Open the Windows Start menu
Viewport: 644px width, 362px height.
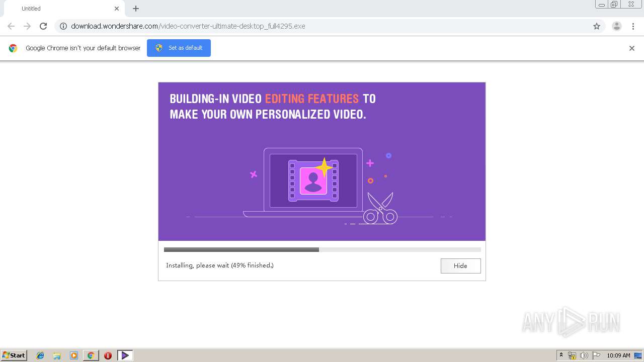click(x=14, y=355)
